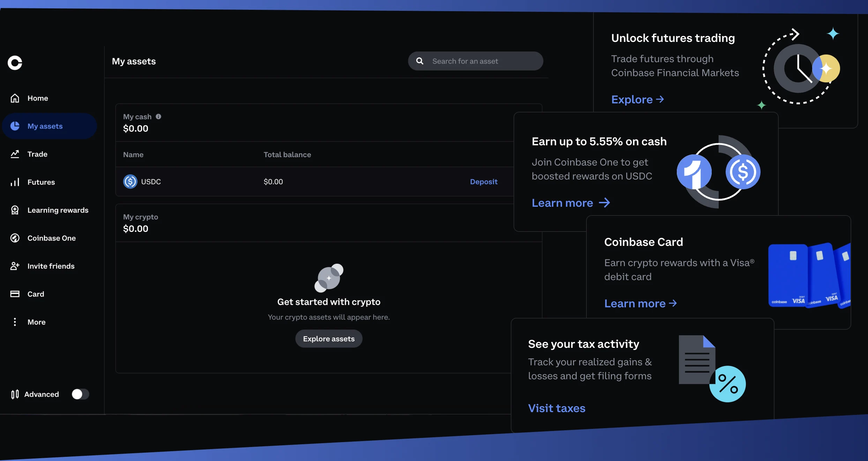Open Trade via its chart icon
The width and height of the screenshot is (868, 461).
15,154
